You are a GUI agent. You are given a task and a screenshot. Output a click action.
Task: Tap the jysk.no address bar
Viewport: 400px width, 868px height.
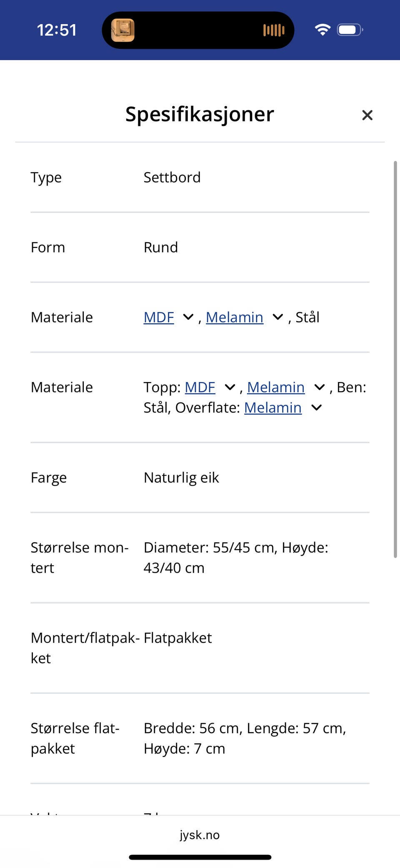(x=200, y=835)
